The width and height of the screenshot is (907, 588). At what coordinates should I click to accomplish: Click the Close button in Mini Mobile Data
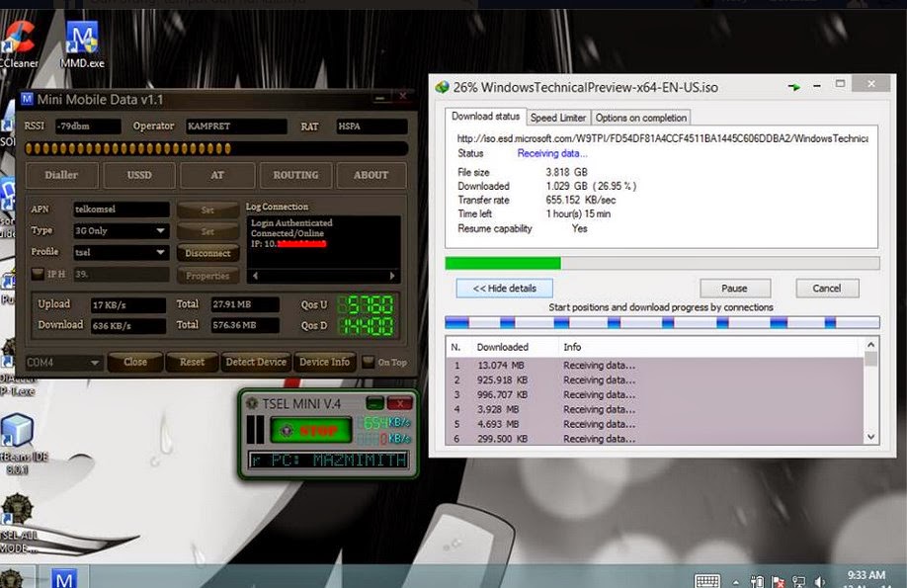134,362
